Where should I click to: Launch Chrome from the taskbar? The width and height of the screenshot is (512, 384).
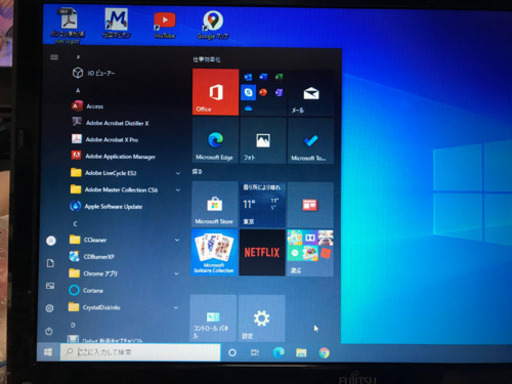coord(324,353)
